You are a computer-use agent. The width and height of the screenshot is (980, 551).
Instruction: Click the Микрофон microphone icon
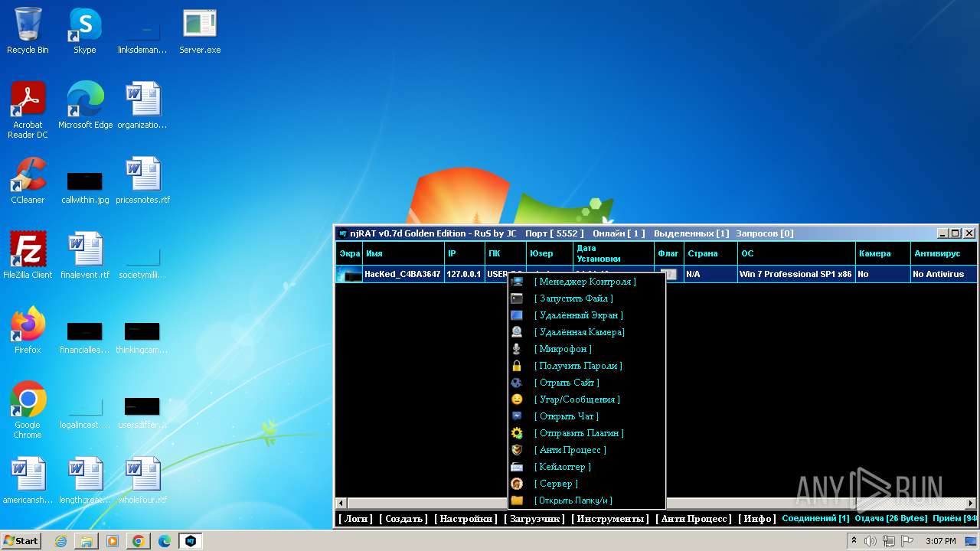pyautogui.click(x=518, y=349)
